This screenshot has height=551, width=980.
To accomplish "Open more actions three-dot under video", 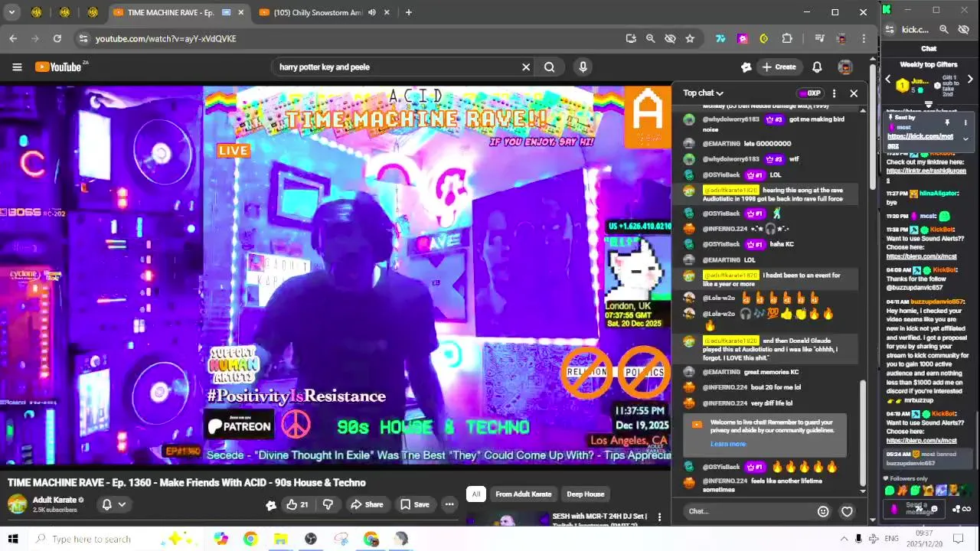I will click(449, 504).
